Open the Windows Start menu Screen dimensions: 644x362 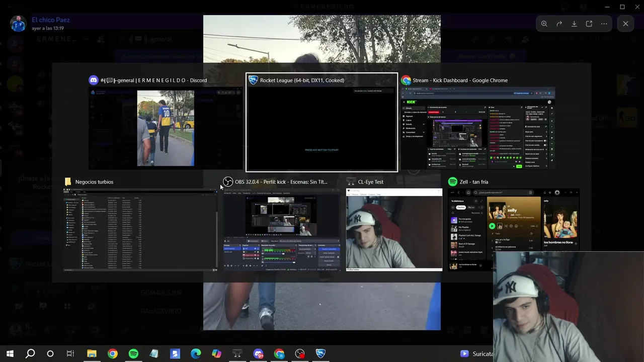coord(10,354)
